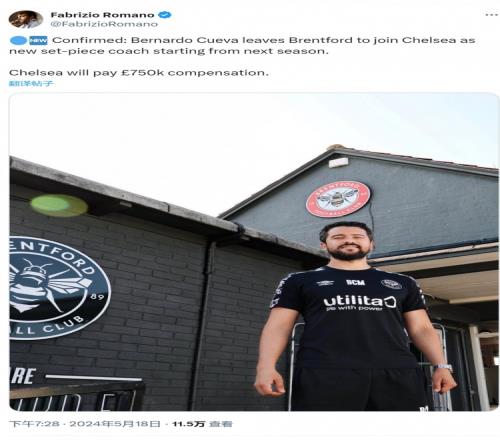Click the Fabrizio Romano display name
The image size is (500, 440).
[102, 15]
